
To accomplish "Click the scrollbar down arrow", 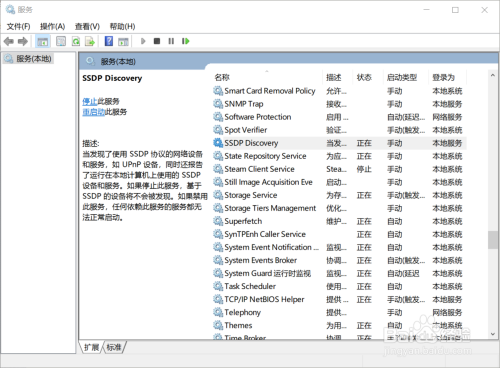I will coord(493,334).
